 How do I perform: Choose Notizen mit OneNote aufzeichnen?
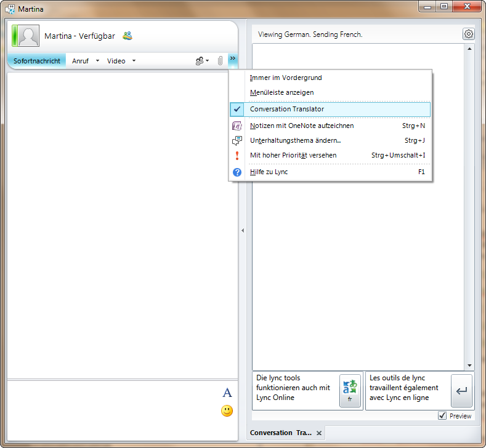click(302, 126)
